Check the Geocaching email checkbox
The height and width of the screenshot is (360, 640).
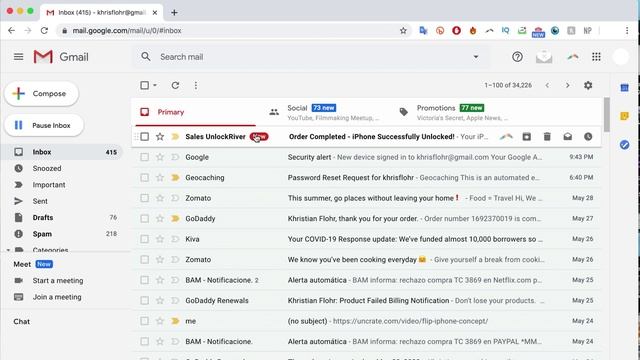pos(144,178)
